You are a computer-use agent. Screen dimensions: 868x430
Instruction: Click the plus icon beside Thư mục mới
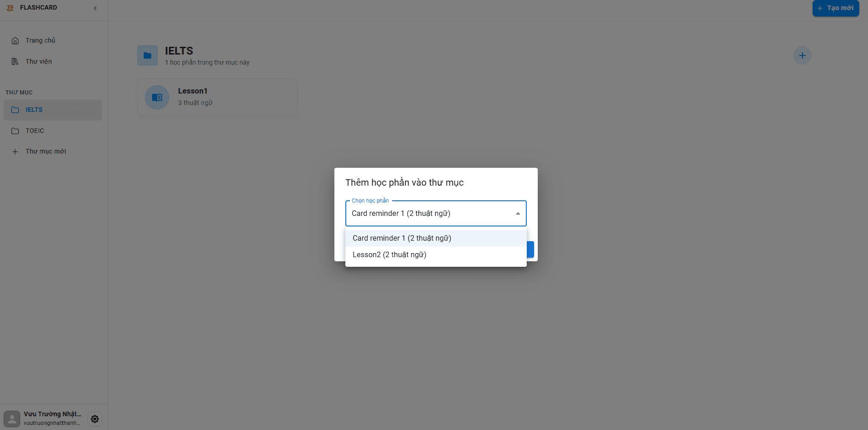15,152
